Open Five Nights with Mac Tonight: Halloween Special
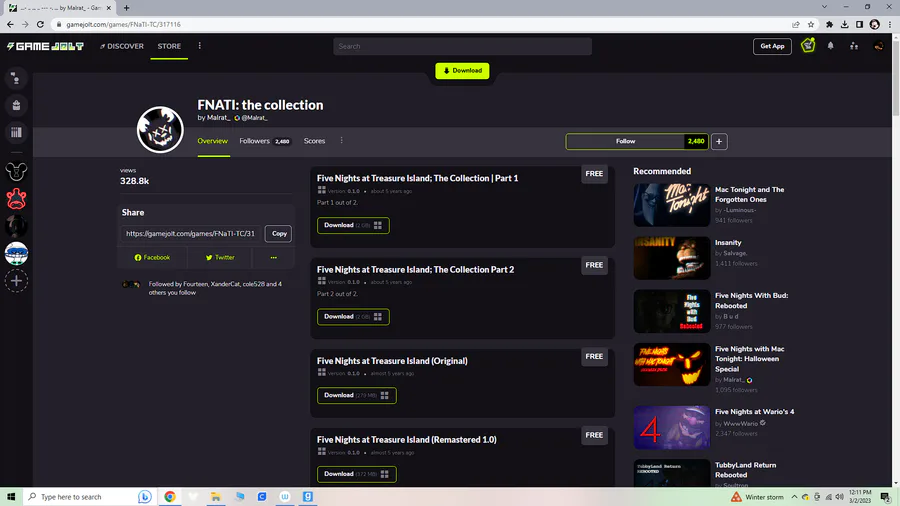The image size is (900, 506). click(x=749, y=359)
